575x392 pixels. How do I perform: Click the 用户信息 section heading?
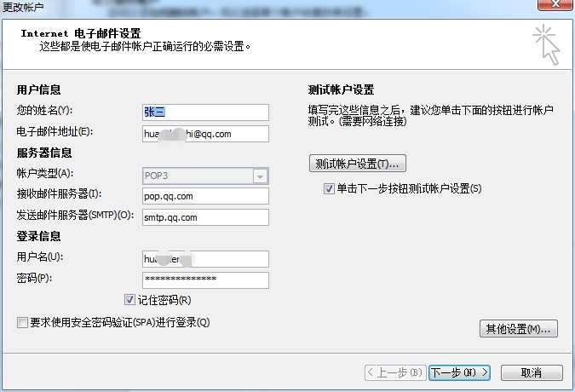click(x=38, y=89)
